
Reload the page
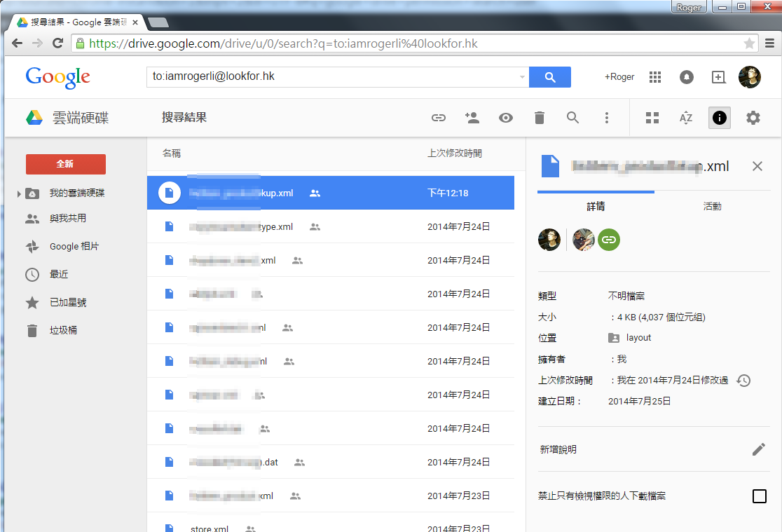(x=58, y=43)
